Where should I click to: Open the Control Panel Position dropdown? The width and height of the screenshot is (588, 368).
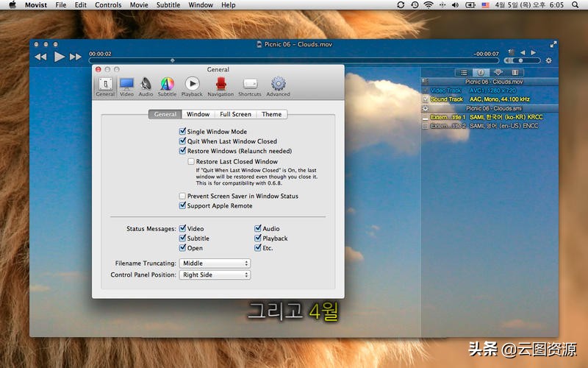pyautogui.click(x=215, y=275)
